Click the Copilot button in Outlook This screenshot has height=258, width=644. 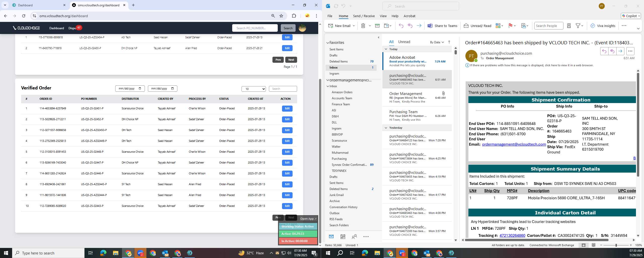(631, 16)
